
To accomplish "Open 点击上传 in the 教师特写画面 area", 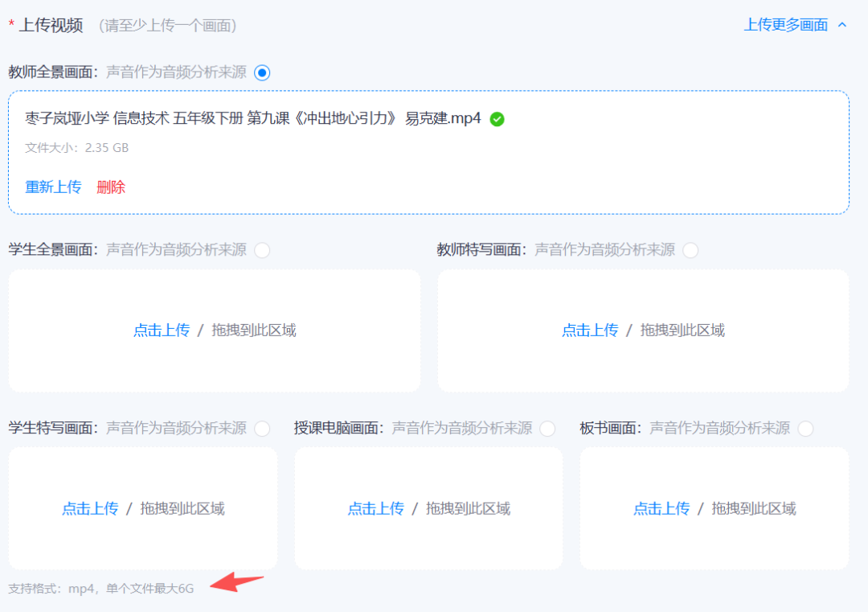I will pyautogui.click(x=591, y=330).
